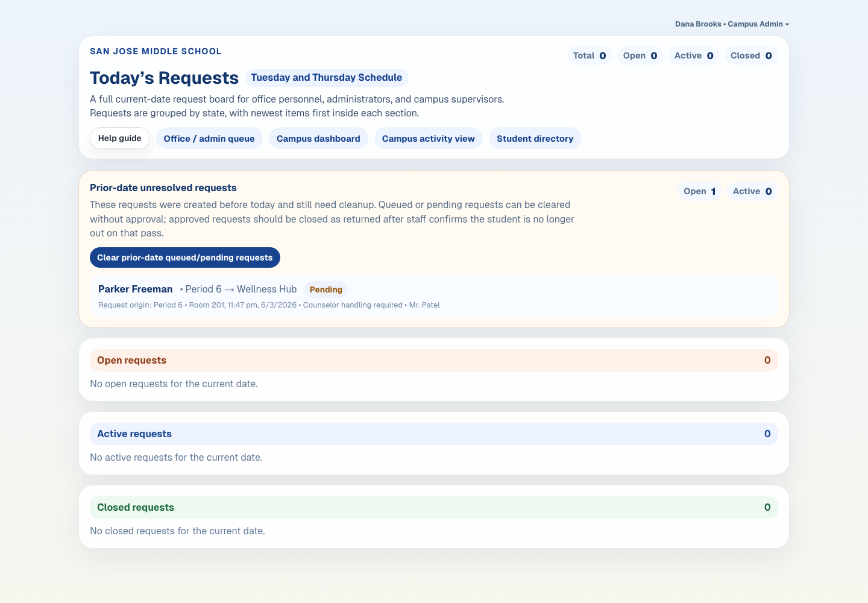Click 'No open requests for the current date'

click(x=174, y=384)
